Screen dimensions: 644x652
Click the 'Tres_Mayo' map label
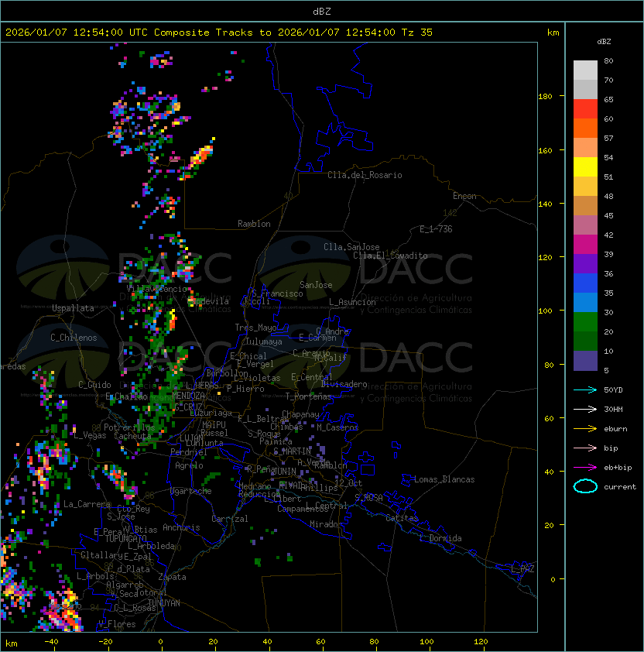(x=255, y=328)
